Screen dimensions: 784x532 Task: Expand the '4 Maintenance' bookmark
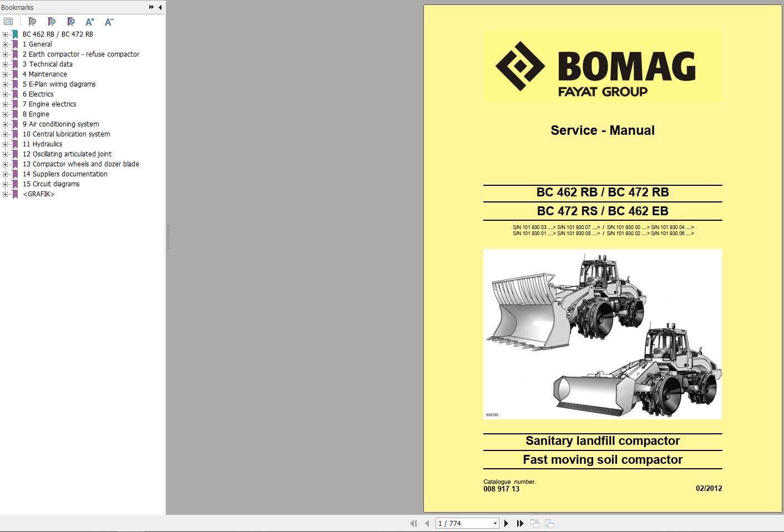coord(5,74)
